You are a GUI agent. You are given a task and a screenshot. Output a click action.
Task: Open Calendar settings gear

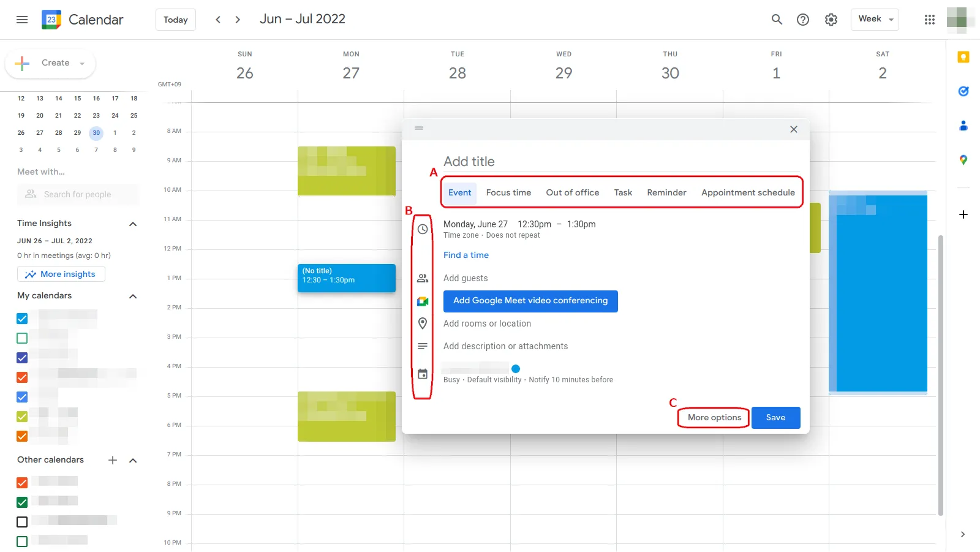831,19
